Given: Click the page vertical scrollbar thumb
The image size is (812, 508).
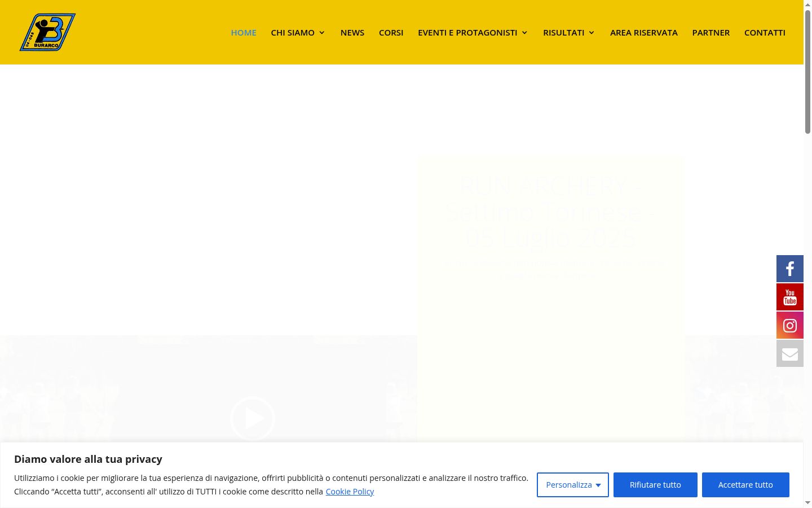Looking at the screenshot, I should pyautogui.click(x=807, y=72).
